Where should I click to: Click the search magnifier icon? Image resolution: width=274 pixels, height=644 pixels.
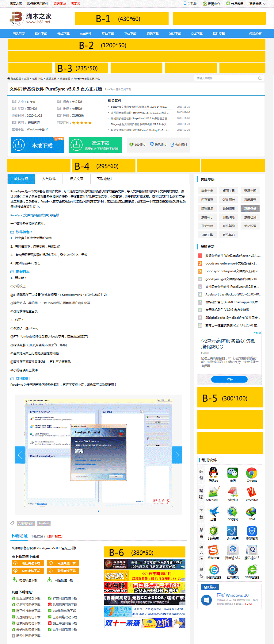(x=260, y=78)
